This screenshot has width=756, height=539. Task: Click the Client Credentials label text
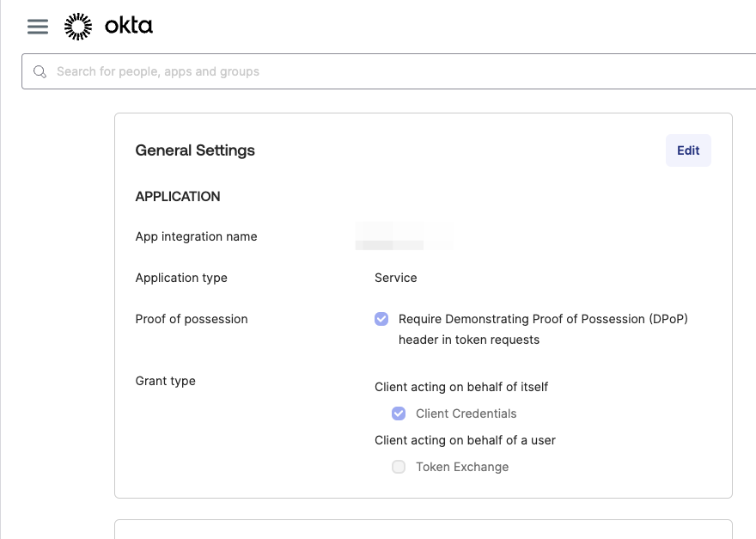[x=466, y=413]
